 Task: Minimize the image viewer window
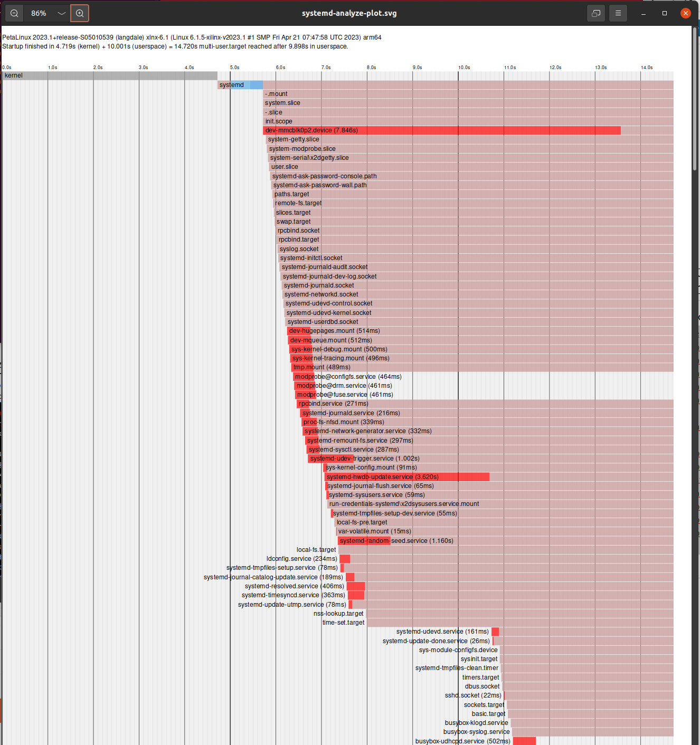[644, 13]
